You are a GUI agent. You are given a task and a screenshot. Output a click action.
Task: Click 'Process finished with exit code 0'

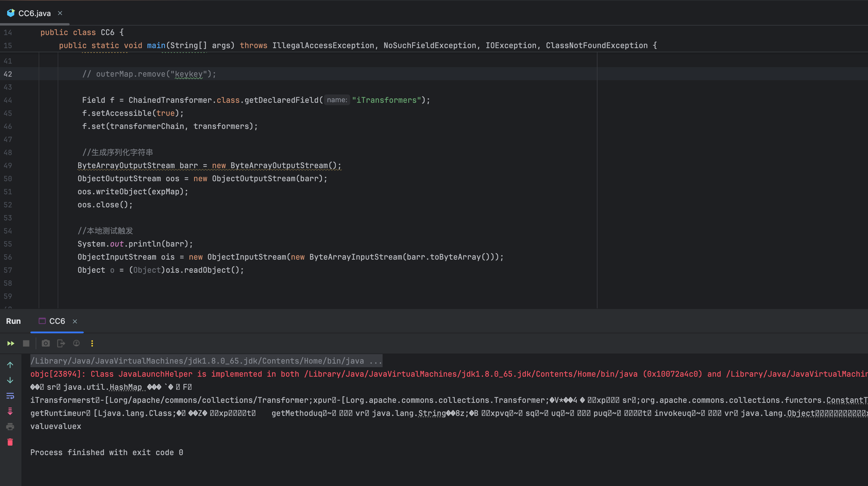click(107, 452)
